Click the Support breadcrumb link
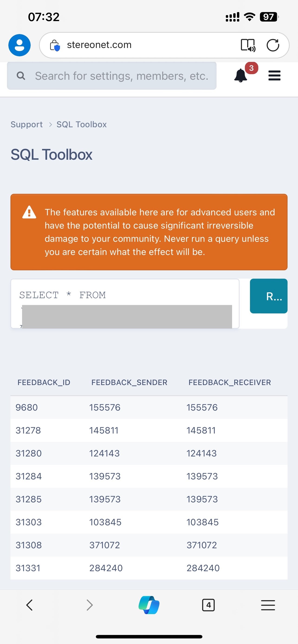298x644 pixels. tap(26, 124)
